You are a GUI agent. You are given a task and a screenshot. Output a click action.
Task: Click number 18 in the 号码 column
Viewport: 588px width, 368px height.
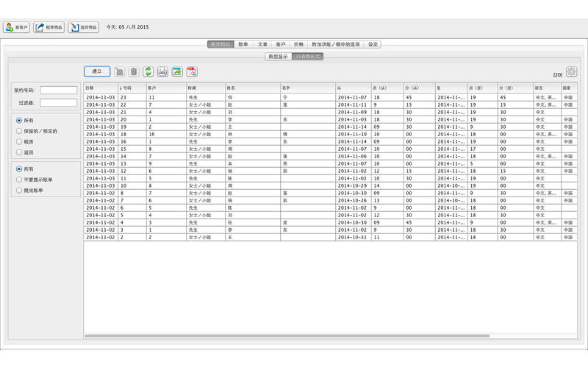123,134
